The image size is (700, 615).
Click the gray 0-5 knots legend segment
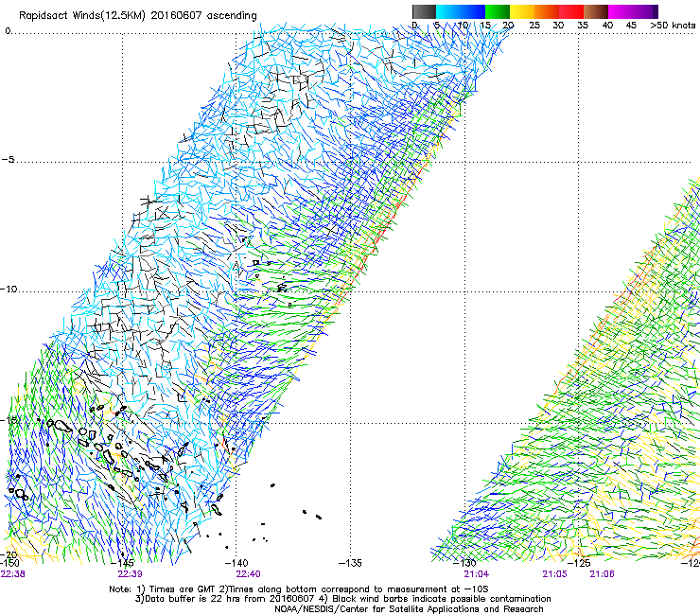[424, 12]
